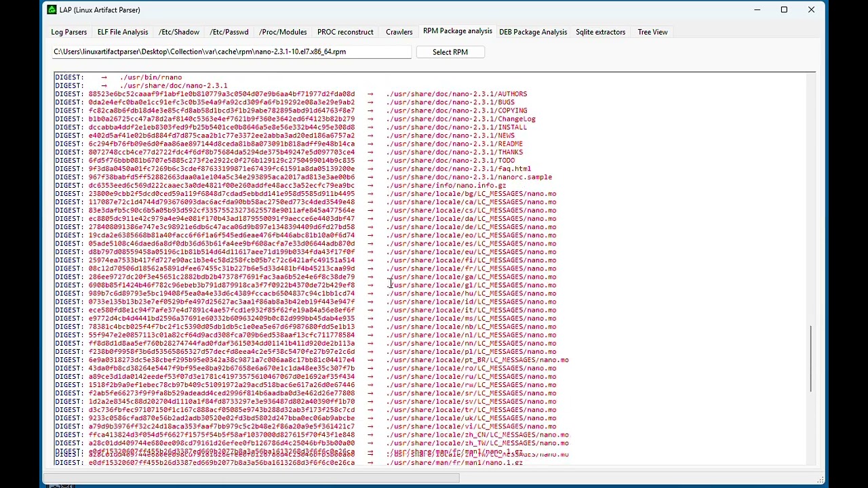Viewport: 868px width, 488px height.
Task: Click the ./usr/bin/rnano line
Action: click(x=151, y=77)
